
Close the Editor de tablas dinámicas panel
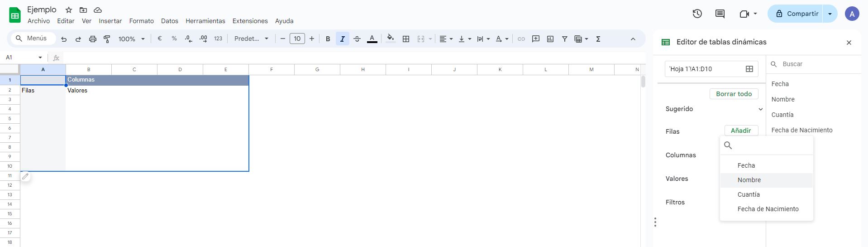(x=849, y=42)
